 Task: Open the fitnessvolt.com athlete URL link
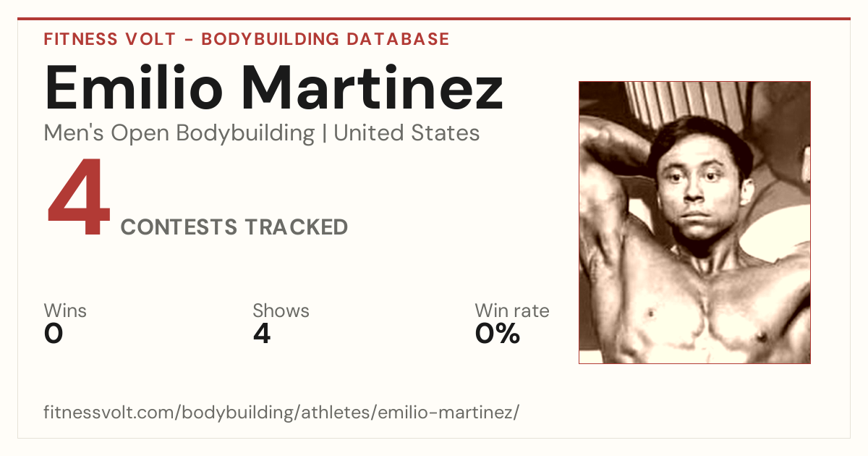click(x=281, y=413)
